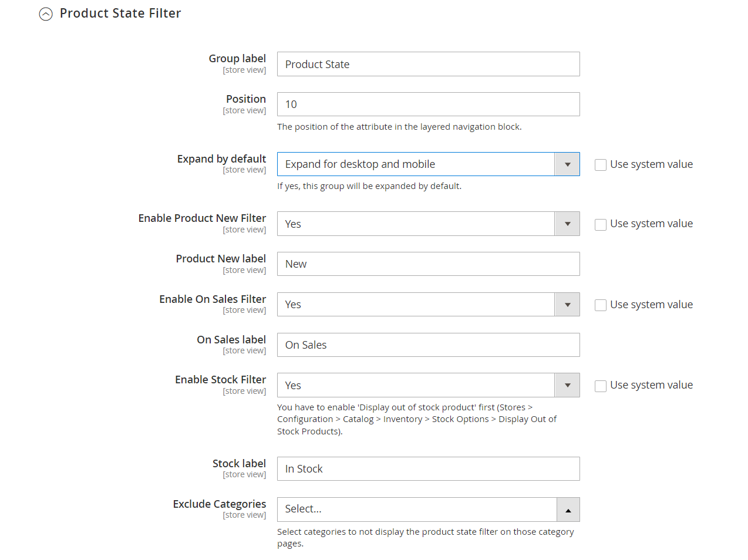Click the Product New label field
Viewport: 748px width, 560px height.
pyautogui.click(x=428, y=264)
